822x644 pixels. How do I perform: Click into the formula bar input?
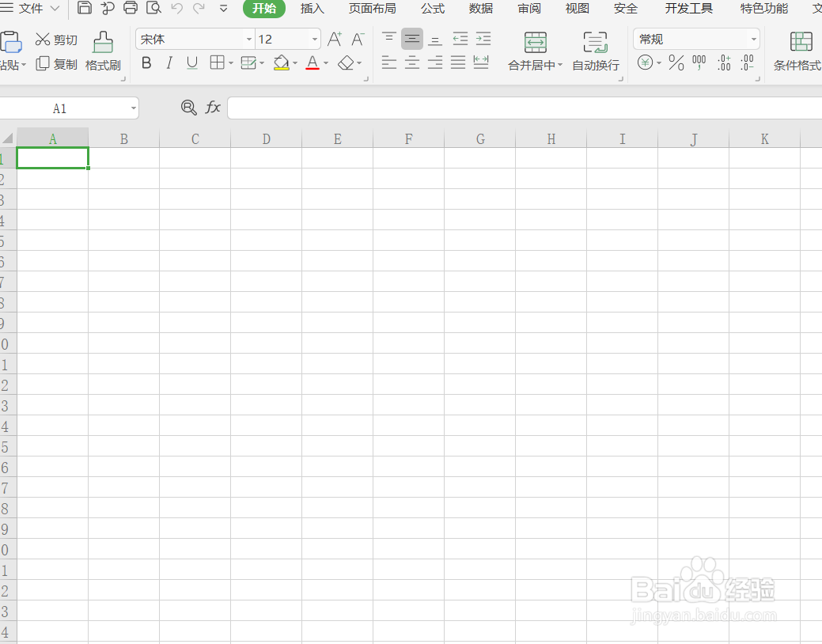(x=525, y=108)
